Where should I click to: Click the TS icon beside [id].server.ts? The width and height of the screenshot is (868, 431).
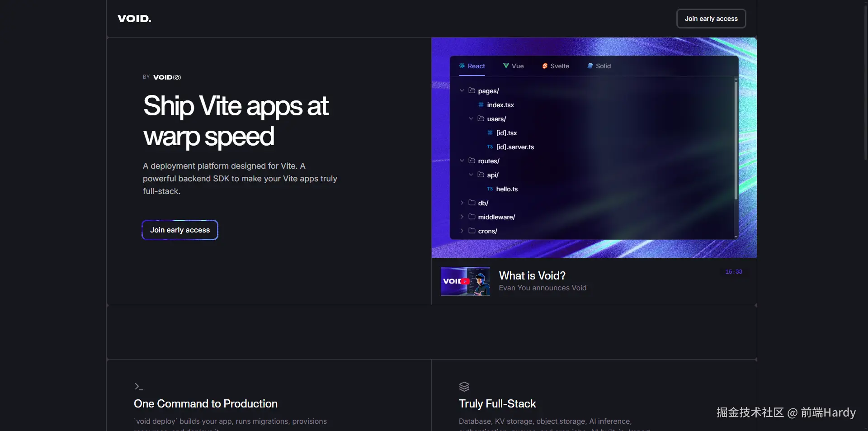[490, 147]
